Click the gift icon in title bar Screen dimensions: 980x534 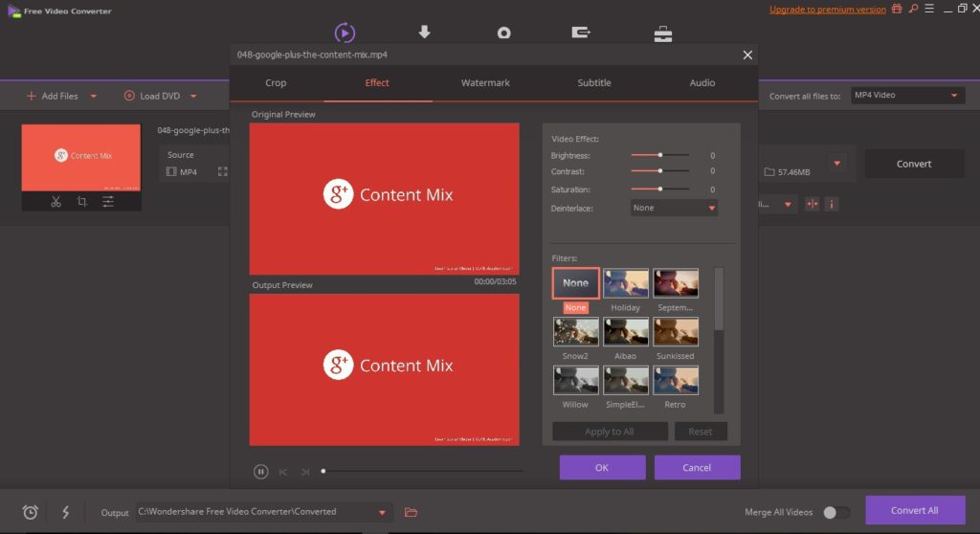pos(897,9)
